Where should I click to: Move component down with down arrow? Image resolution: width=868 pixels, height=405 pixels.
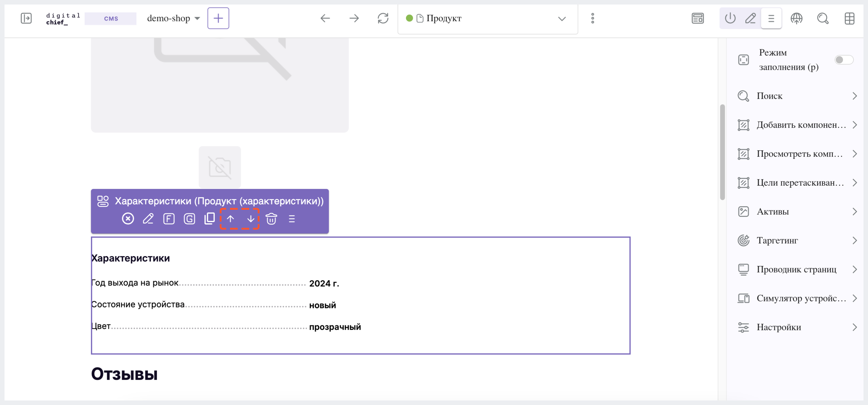[251, 219]
